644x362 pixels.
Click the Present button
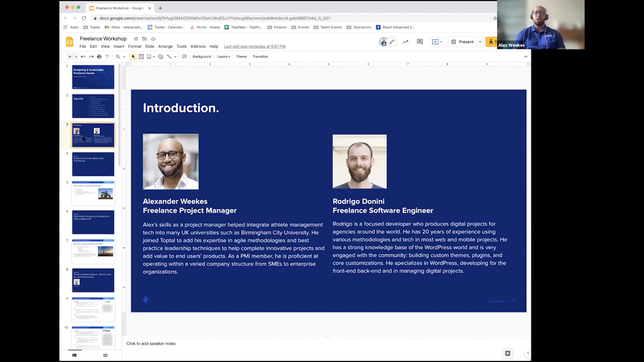point(463,42)
